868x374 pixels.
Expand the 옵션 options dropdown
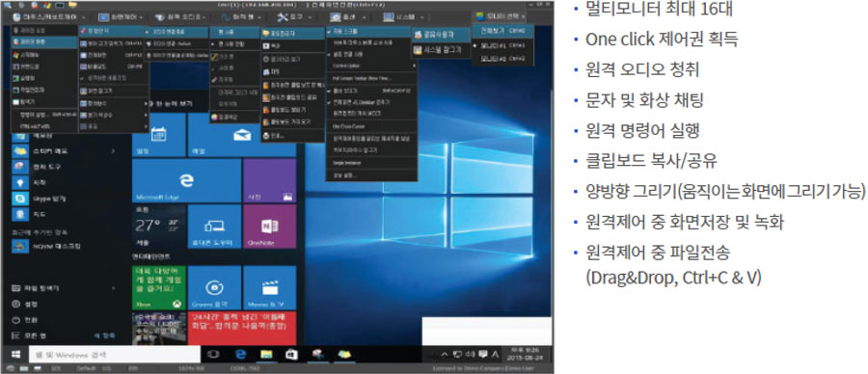(x=346, y=16)
